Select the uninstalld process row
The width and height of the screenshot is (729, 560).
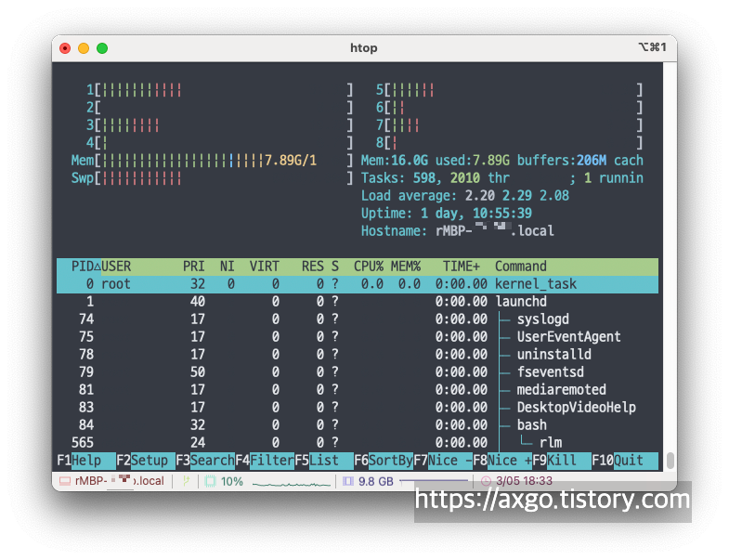click(x=357, y=355)
